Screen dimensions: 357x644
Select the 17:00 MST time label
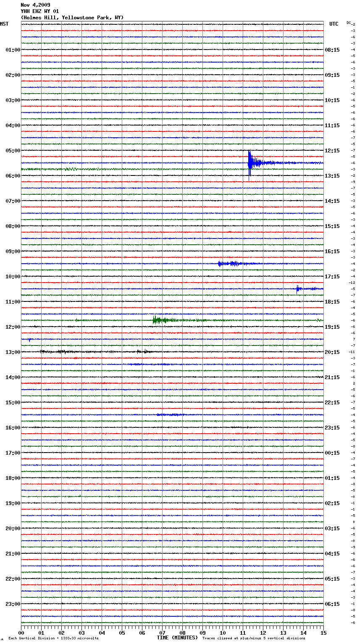click(x=13, y=453)
